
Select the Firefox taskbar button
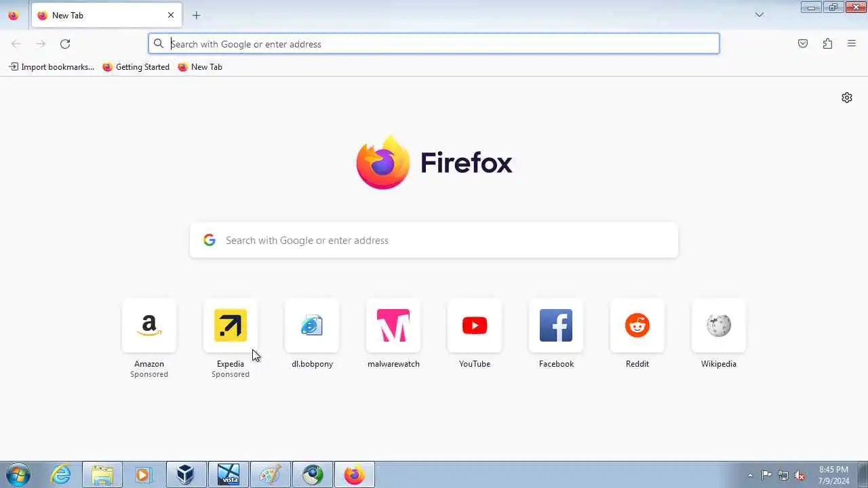[x=354, y=474]
